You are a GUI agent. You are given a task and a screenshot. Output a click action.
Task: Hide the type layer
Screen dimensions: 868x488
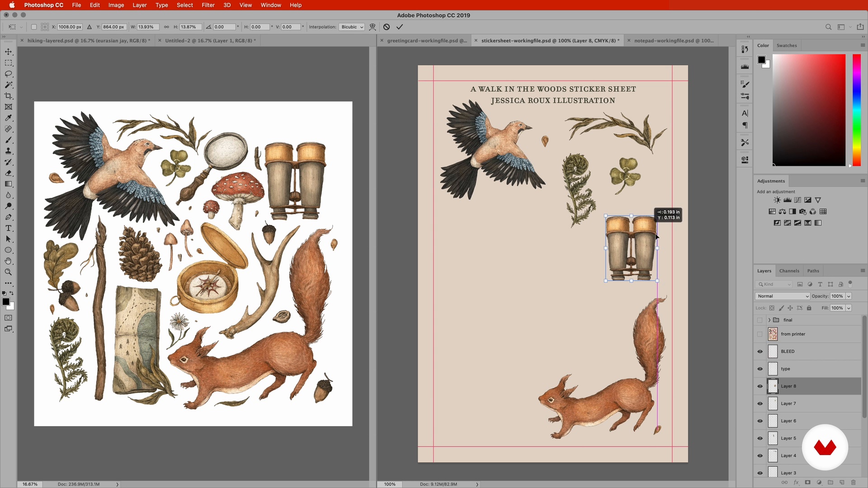[x=760, y=369]
